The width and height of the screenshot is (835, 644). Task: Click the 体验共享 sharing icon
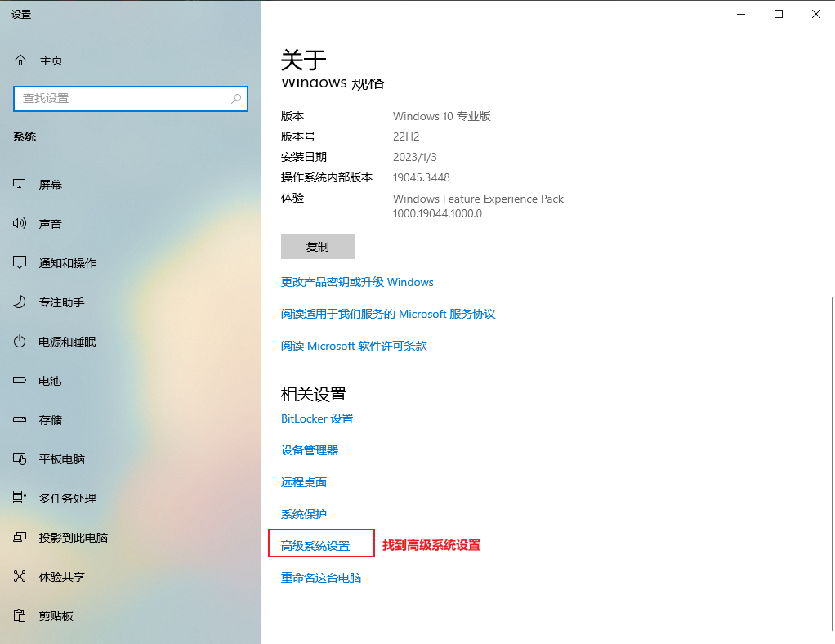pos(19,576)
